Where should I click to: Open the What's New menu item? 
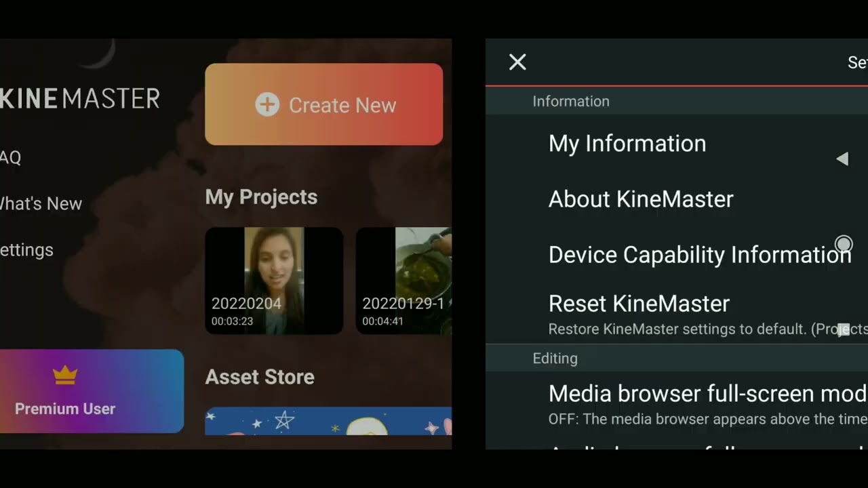(x=41, y=203)
